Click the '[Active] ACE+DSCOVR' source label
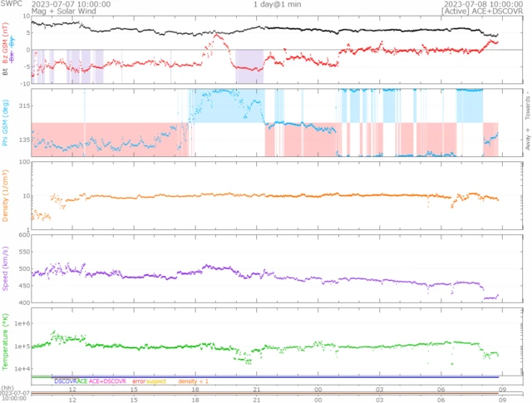 click(x=482, y=11)
